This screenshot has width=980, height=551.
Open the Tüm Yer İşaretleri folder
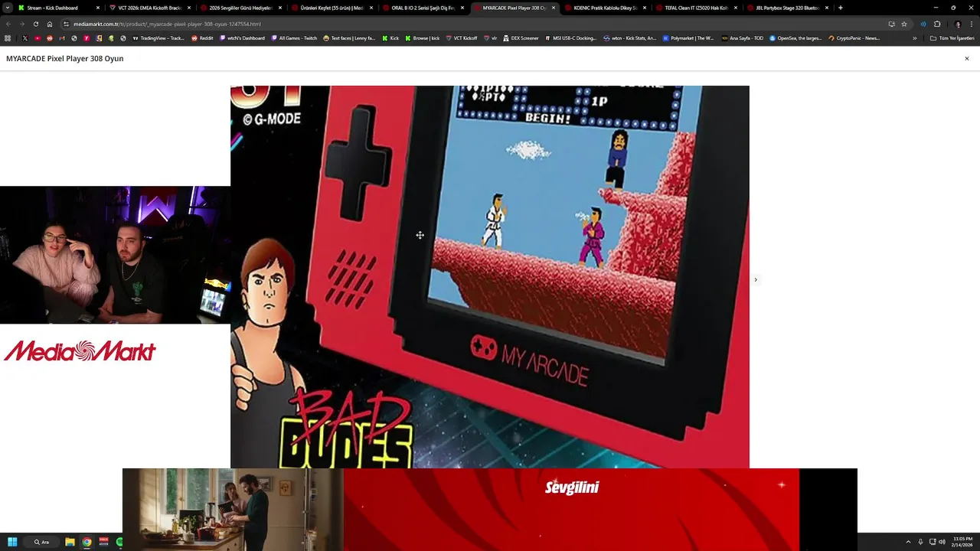coord(952,37)
